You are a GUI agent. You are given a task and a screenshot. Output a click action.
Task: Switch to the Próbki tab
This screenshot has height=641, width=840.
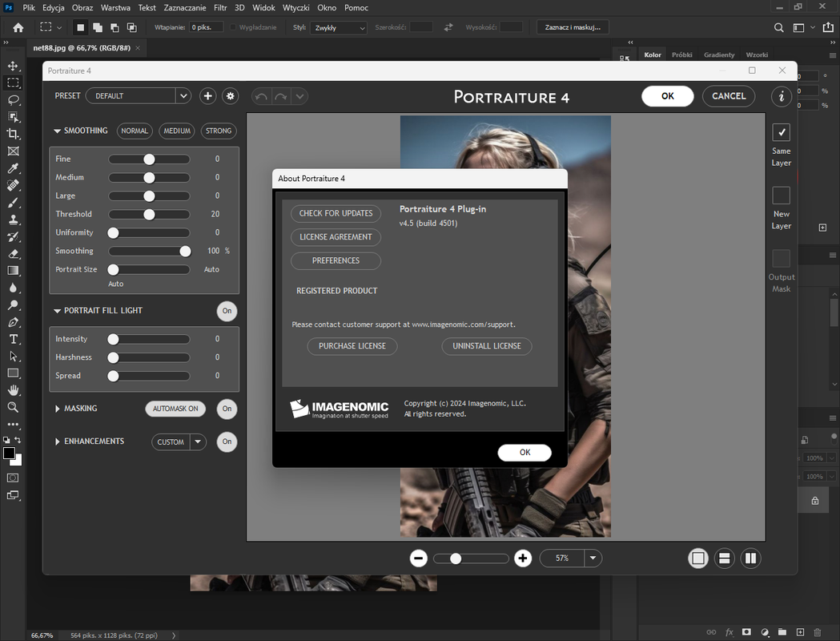pos(682,54)
